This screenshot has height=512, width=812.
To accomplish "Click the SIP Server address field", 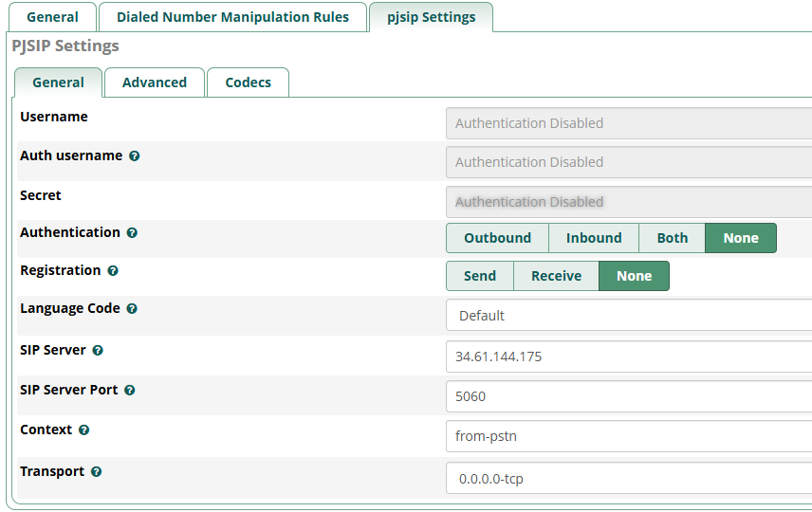I will (628, 357).
